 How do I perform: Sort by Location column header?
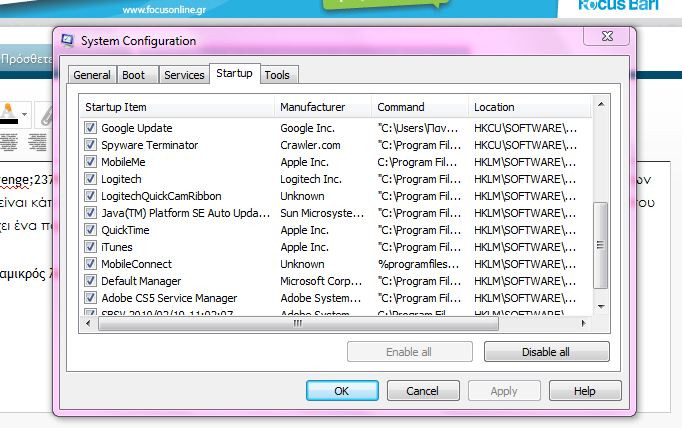point(530,107)
